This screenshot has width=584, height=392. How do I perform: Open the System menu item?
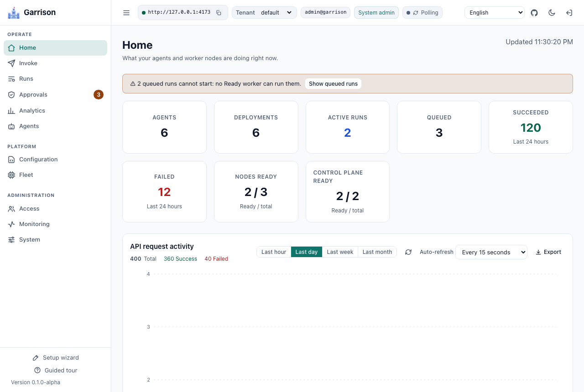click(55, 240)
